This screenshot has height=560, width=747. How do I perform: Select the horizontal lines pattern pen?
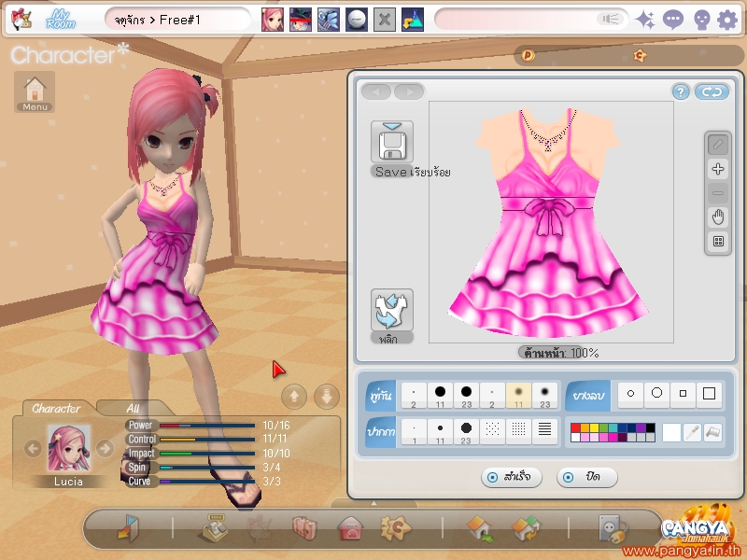(544, 431)
